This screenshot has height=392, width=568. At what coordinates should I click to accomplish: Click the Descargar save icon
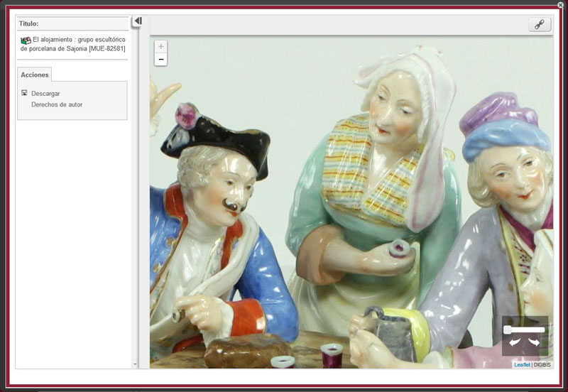point(24,93)
